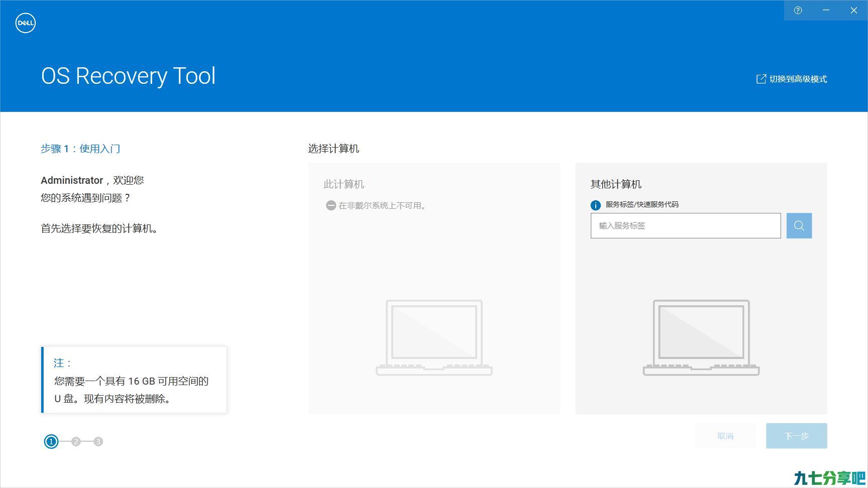Select the laptop image under 此计算机
This screenshot has height=488, width=868.
tap(434, 337)
